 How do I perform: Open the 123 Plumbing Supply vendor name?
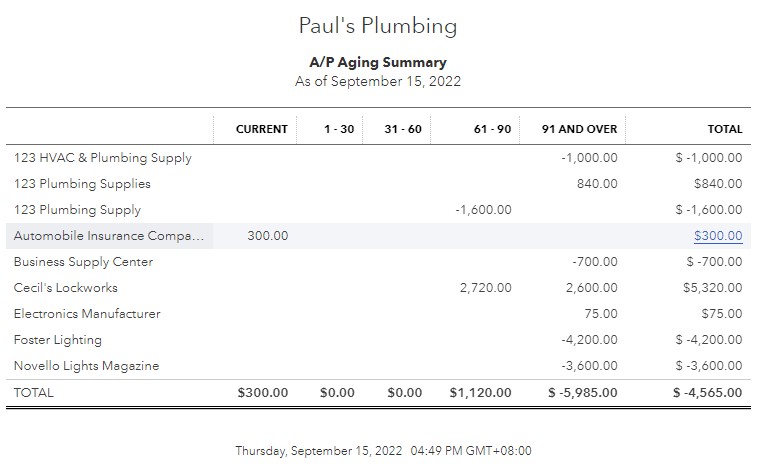pyautogui.click(x=77, y=210)
